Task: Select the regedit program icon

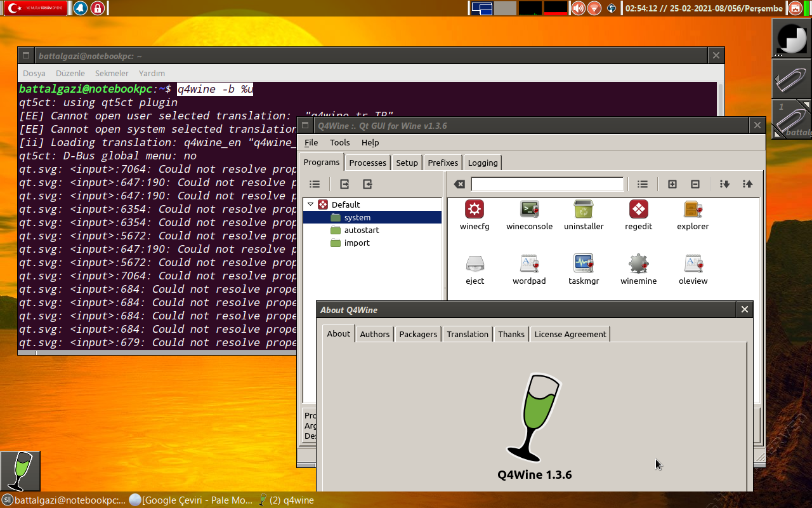Action: tap(638, 215)
